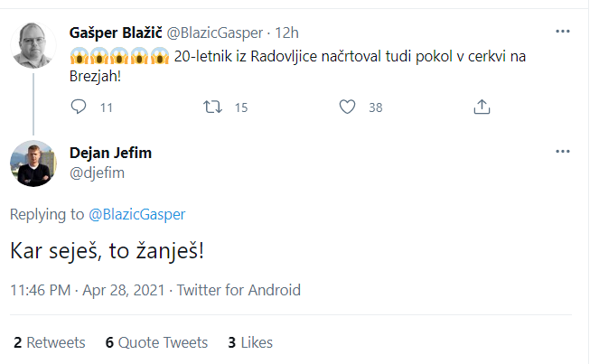599x364 pixels.
Task: Open more options for Dejan Jefim's tweet
Action: (562, 153)
